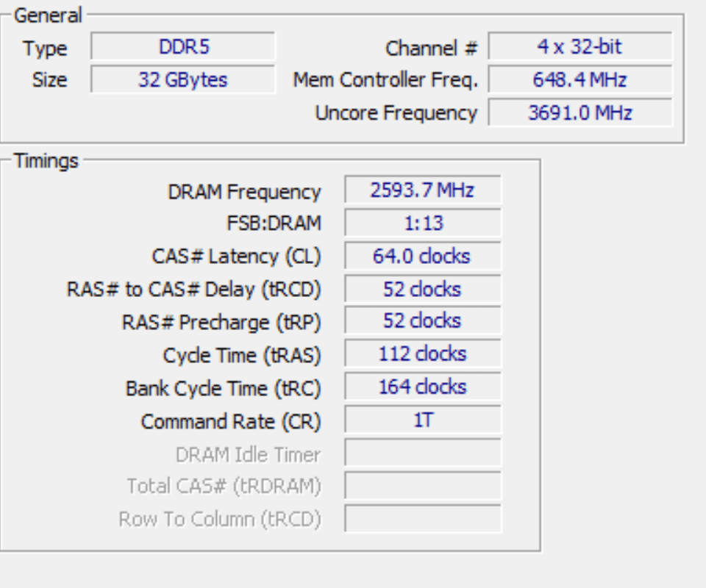The width and height of the screenshot is (706, 588).
Task: Select the Command Rate 1T field
Action: point(423,420)
